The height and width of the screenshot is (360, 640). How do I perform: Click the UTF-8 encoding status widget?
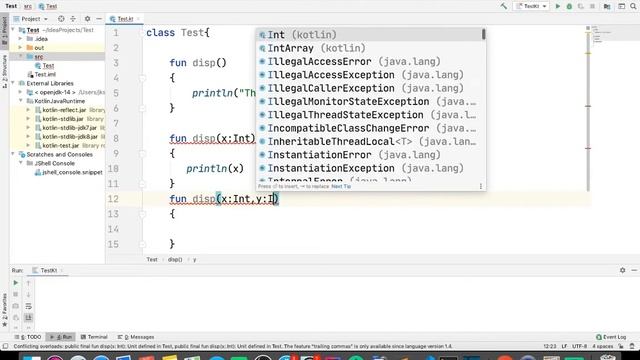tap(579, 347)
